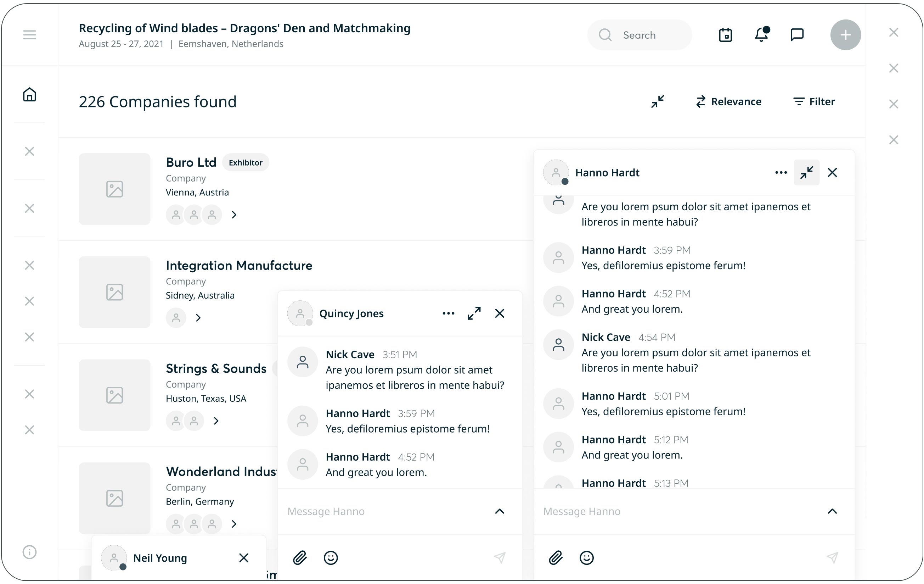Shrink the Hanno Hardt chat window

806,172
